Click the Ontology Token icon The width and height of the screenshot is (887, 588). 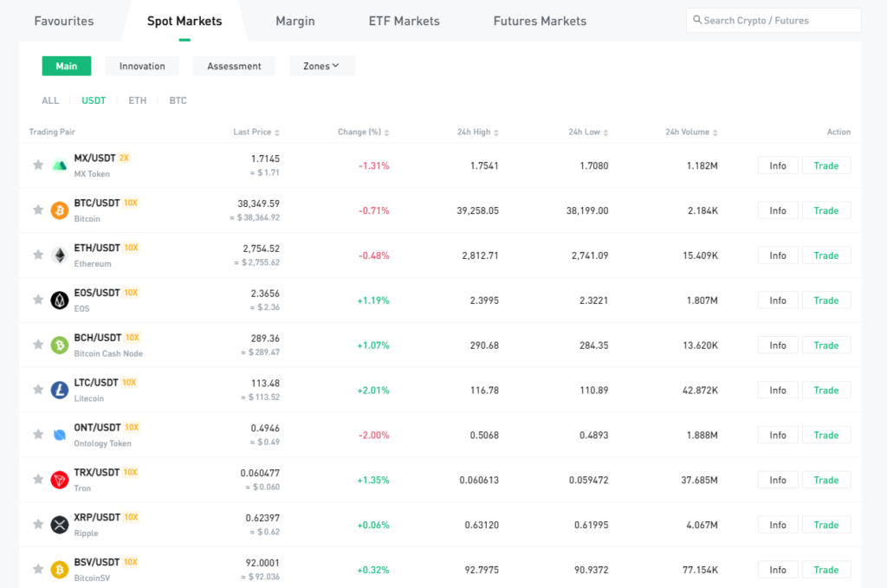pyautogui.click(x=60, y=435)
